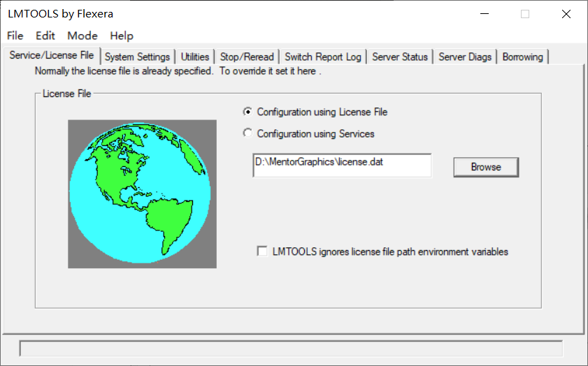The height and width of the screenshot is (366, 588).
Task: Click the globe image
Action: click(x=142, y=194)
